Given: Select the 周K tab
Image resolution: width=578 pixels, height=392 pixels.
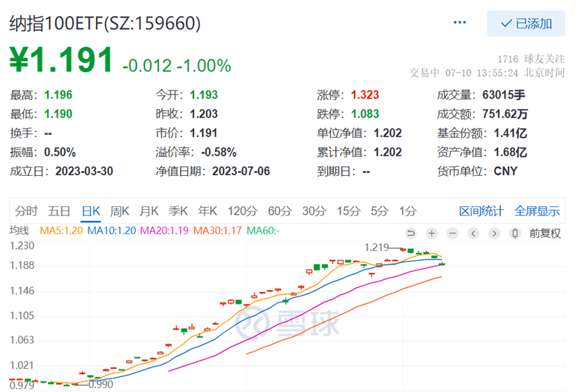Looking at the screenshot, I should pos(120,211).
